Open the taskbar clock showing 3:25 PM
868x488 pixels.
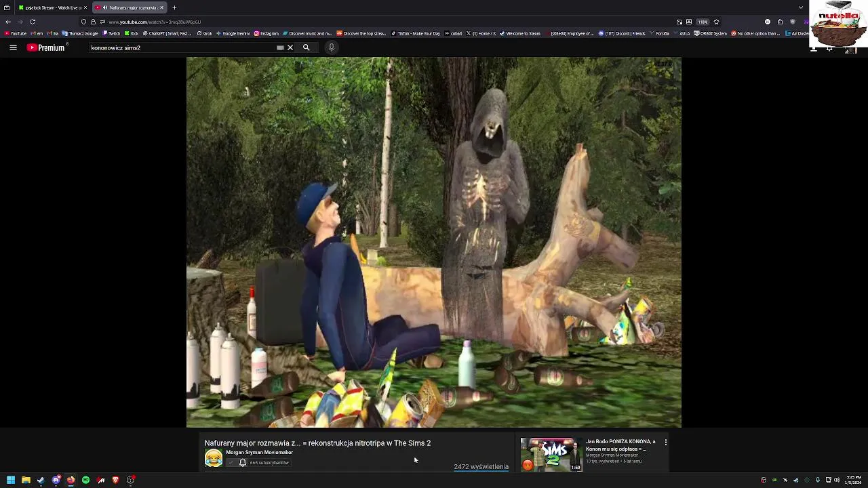coord(853,480)
